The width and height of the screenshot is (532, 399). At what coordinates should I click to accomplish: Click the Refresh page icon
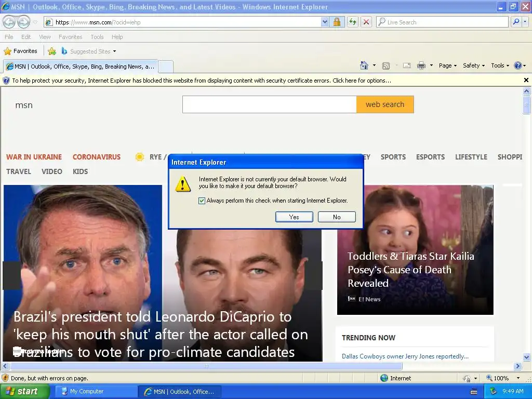click(353, 22)
